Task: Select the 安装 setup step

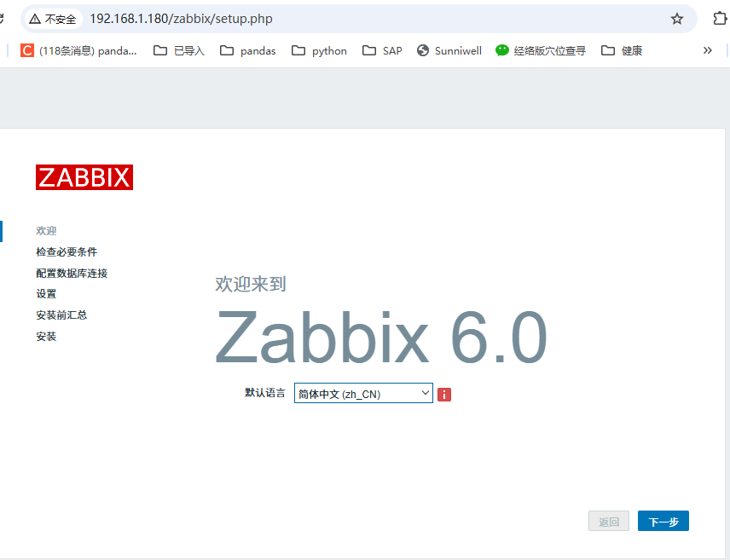Action: [x=46, y=336]
